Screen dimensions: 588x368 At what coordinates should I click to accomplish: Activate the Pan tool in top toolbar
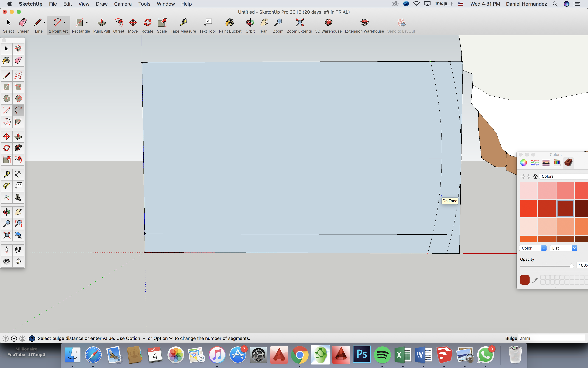264,26
